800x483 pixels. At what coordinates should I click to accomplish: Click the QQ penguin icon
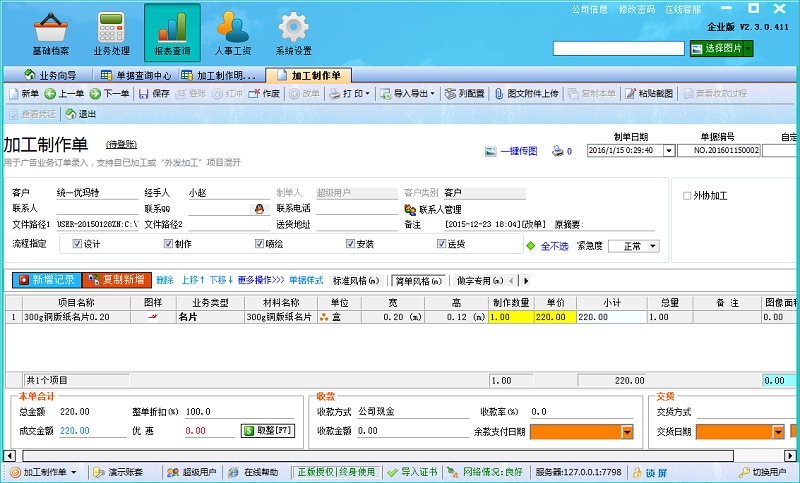[x=259, y=209]
